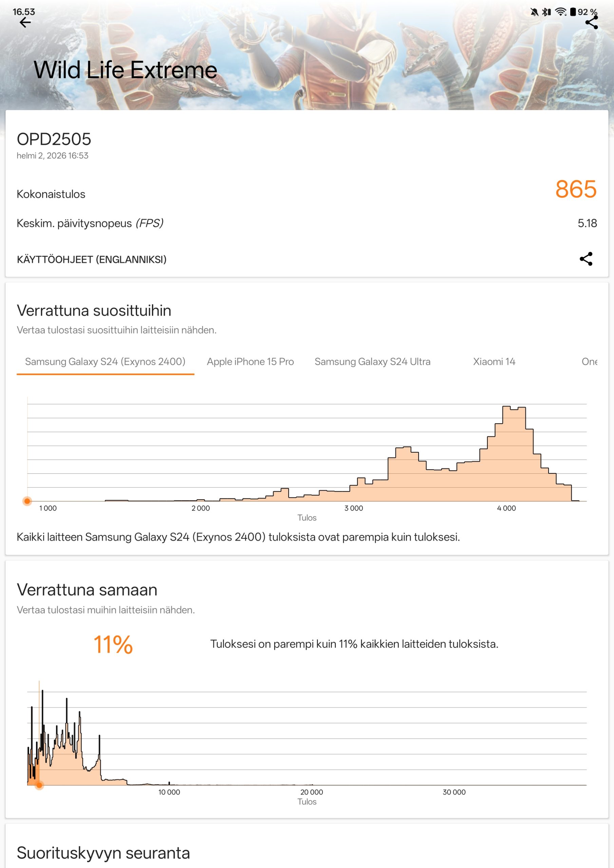Select the partially visible One tab
Image resolution: width=614 pixels, height=868 pixels.
589,362
